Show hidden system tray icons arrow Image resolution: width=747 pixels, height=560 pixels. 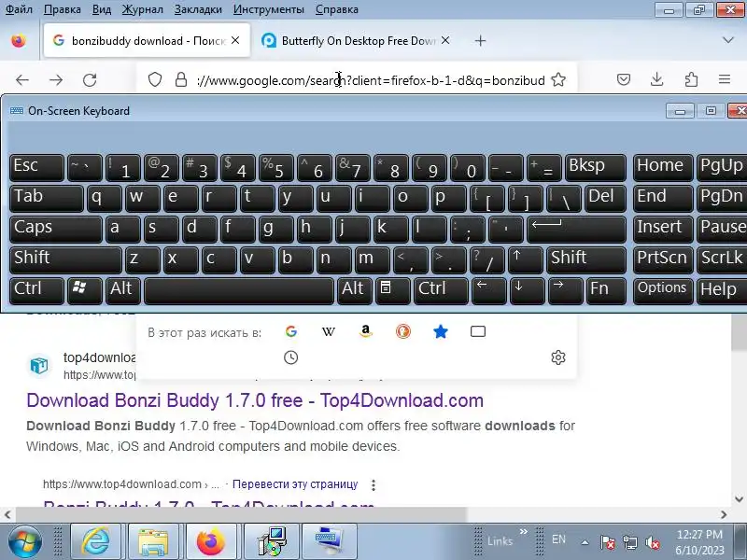pos(585,542)
